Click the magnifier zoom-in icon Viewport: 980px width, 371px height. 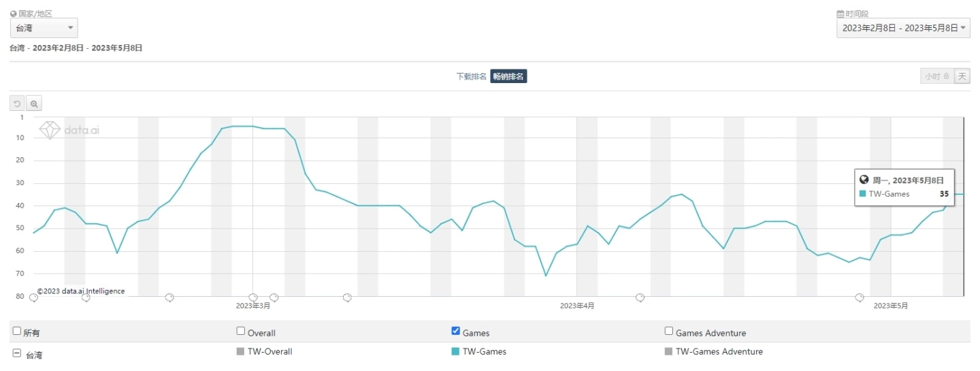(x=34, y=104)
